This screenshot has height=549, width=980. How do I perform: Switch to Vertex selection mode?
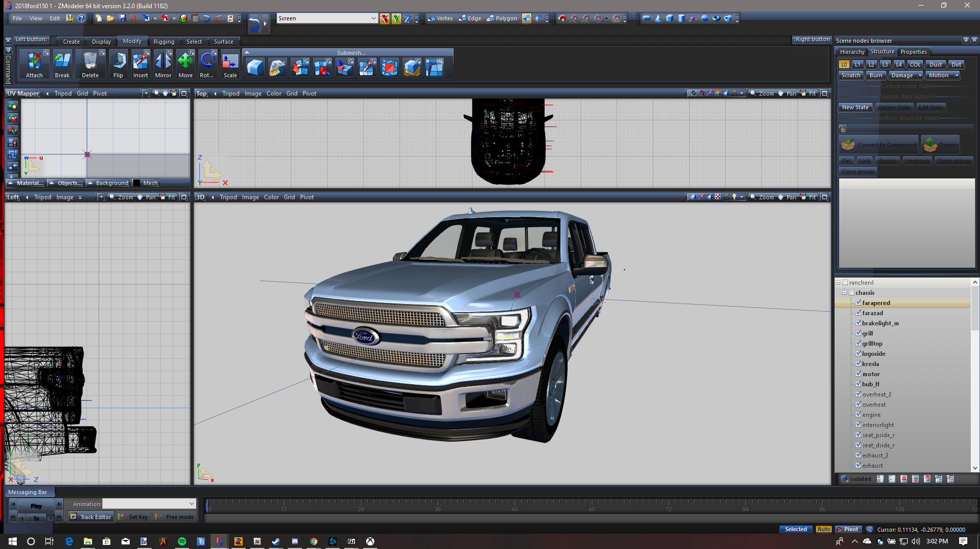pos(440,18)
